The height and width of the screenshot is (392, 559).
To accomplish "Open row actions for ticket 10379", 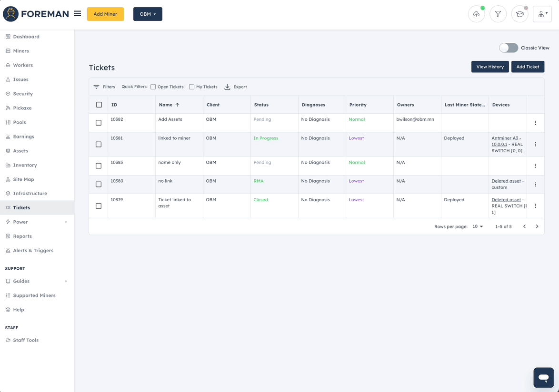I will (x=535, y=206).
